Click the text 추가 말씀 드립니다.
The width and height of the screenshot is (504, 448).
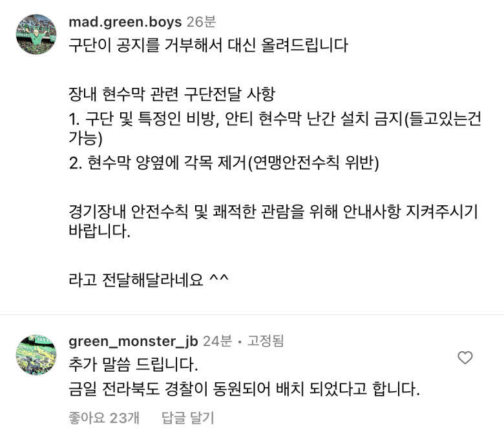click(133, 365)
